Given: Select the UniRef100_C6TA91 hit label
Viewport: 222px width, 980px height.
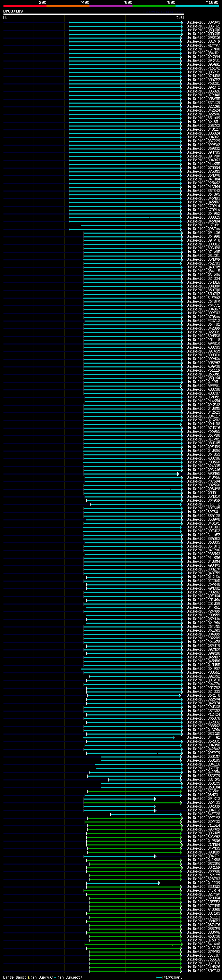Looking at the screenshot, I should coord(203,225).
